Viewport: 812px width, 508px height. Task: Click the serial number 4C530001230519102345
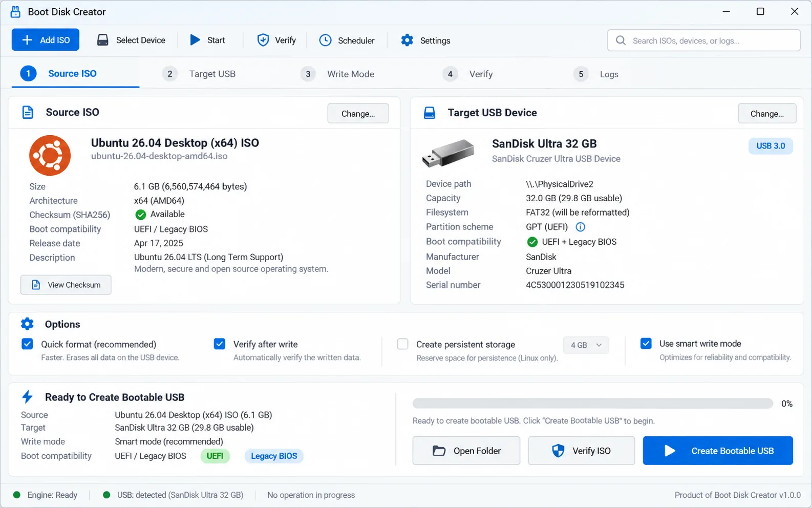575,285
